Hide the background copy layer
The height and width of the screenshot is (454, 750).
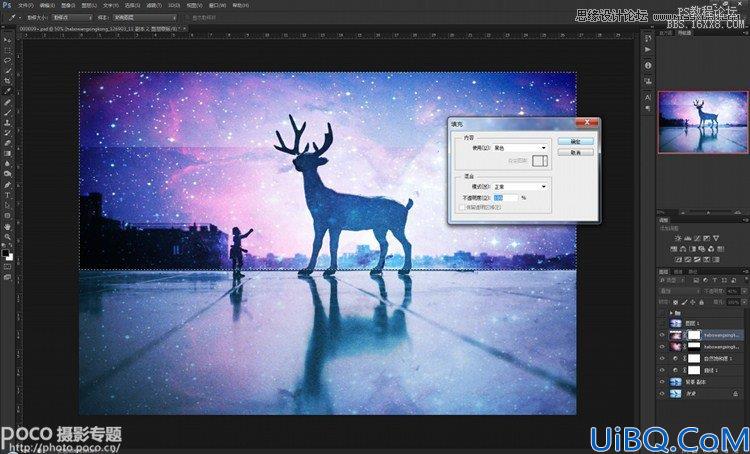tap(662, 382)
